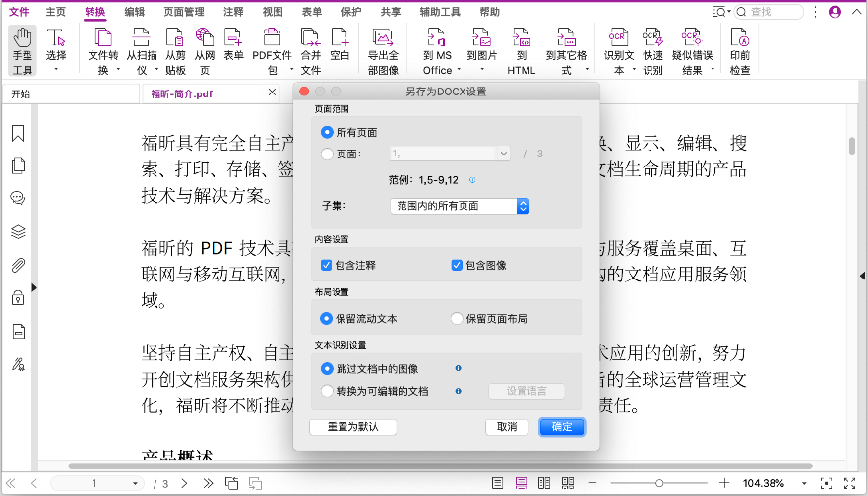Open the Page Management ribbon tab

[184, 12]
